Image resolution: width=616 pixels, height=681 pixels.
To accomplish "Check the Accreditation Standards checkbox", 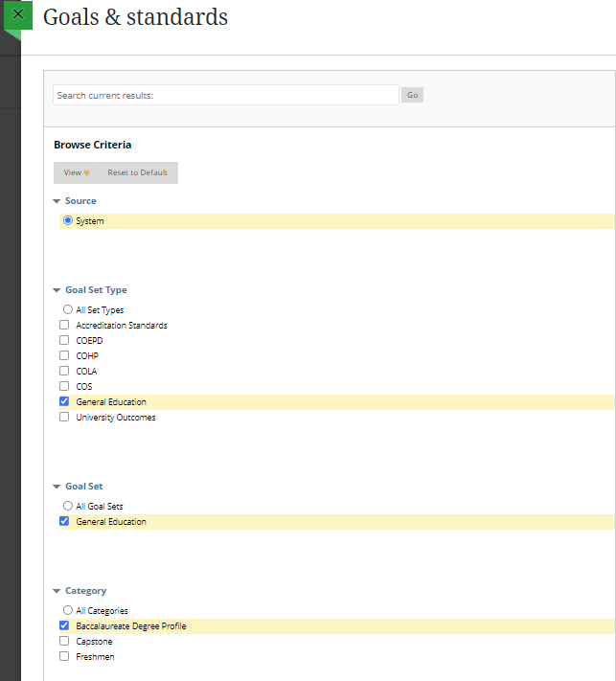I will [x=64, y=325].
